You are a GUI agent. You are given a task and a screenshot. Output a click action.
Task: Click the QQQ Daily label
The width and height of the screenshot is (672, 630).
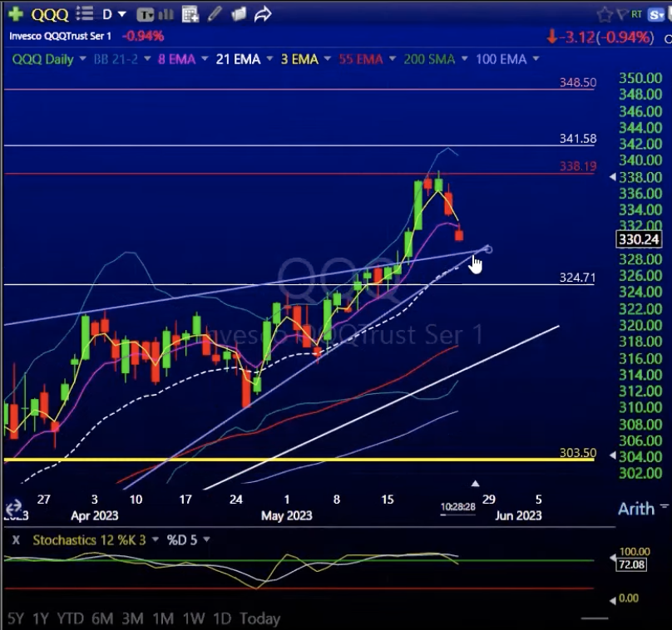(43, 59)
